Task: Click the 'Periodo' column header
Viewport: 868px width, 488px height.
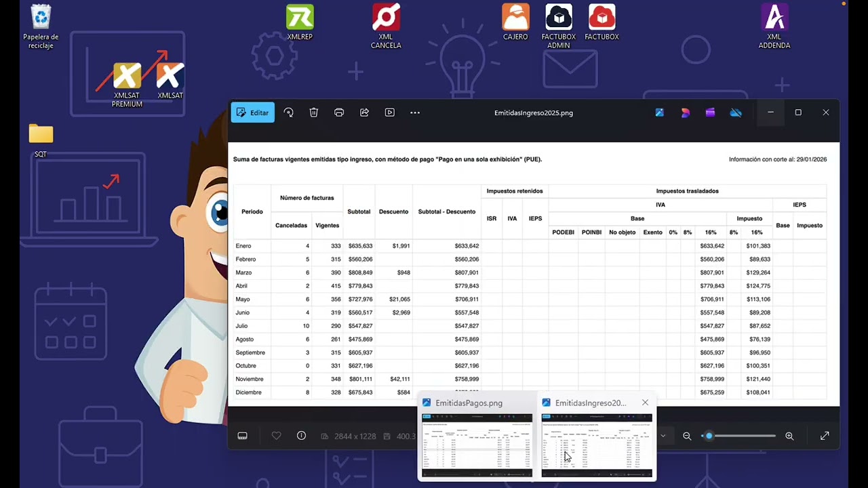Action: [x=252, y=211]
